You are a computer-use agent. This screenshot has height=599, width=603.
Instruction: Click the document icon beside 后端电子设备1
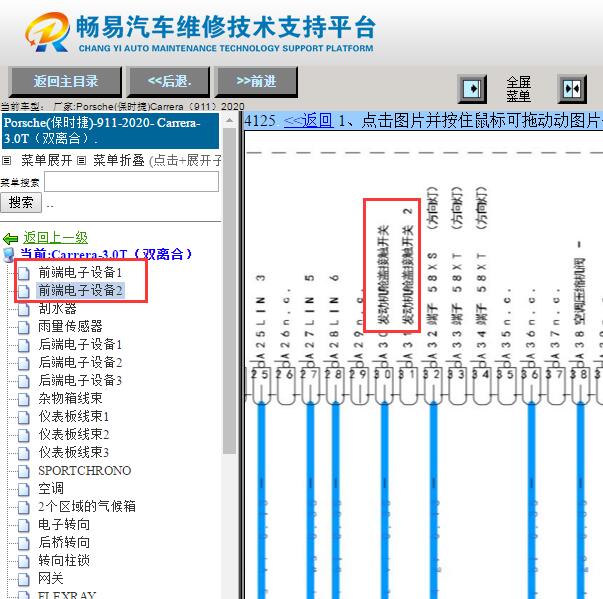coord(24,346)
